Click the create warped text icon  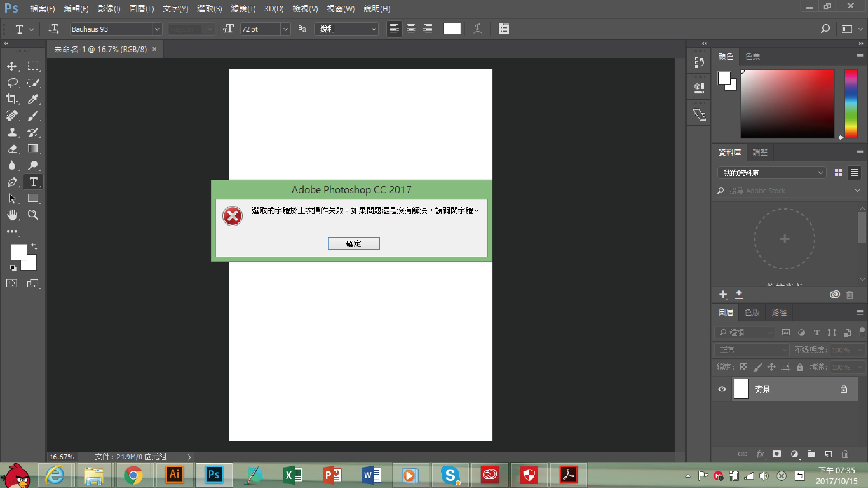tap(477, 29)
